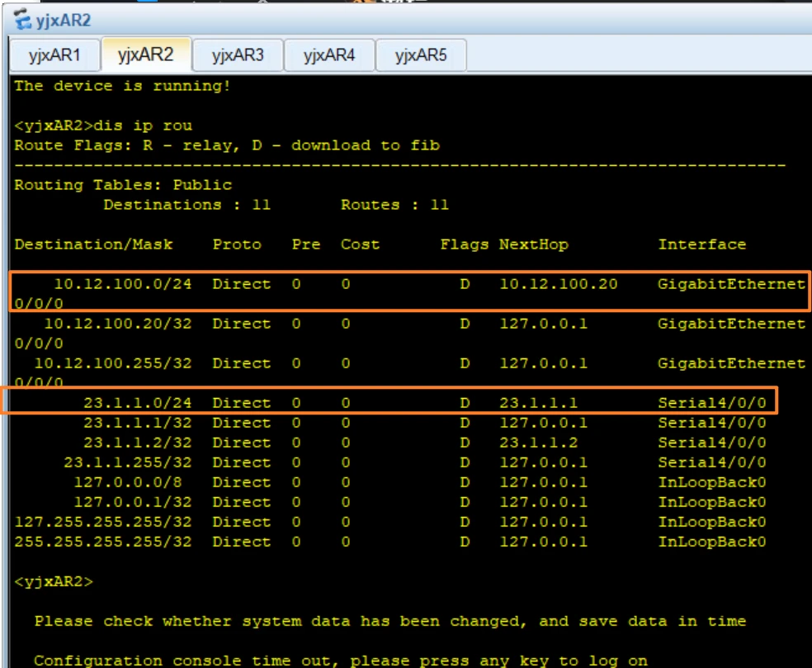Viewport: 812px width, 668px height.
Task: Select the active yjxAR2 tab
Action: (145, 56)
